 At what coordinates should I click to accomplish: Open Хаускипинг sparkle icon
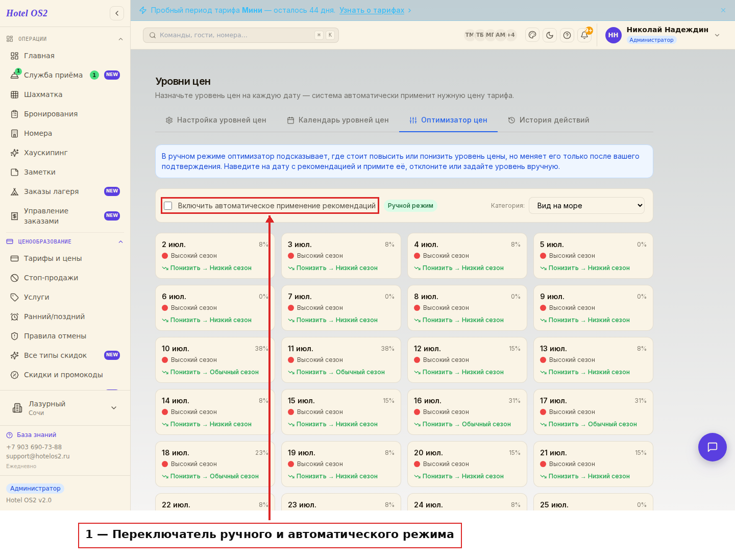[x=14, y=153]
